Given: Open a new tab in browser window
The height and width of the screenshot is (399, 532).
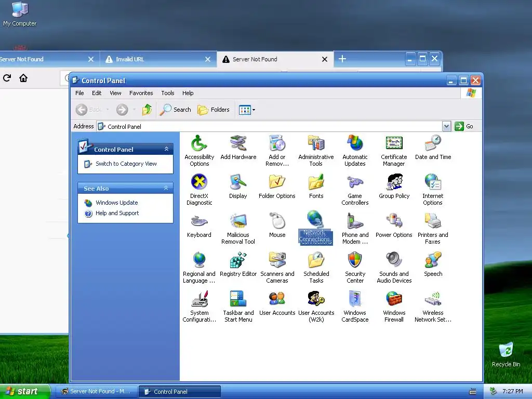Looking at the screenshot, I should pyautogui.click(x=342, y=59).
